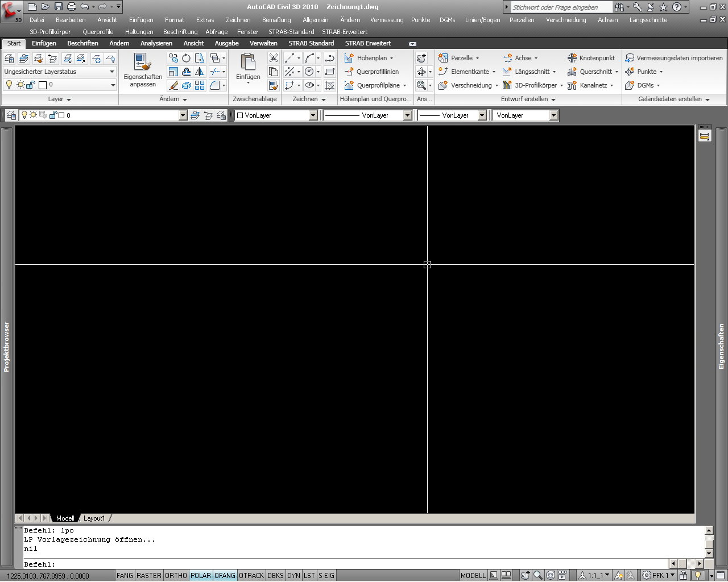Click the Einfügen paste button
Image resolution: width=728 pixels, height=582 pixels.
coord(248,69)
